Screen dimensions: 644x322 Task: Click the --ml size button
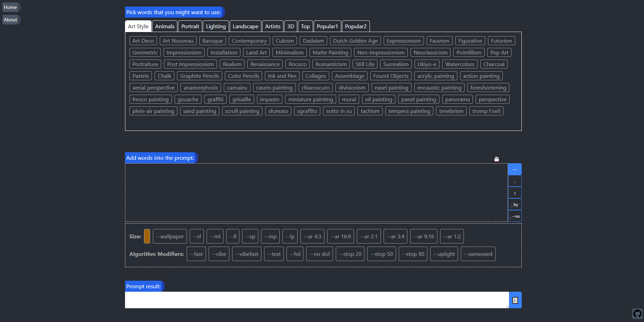click(215, 236)
